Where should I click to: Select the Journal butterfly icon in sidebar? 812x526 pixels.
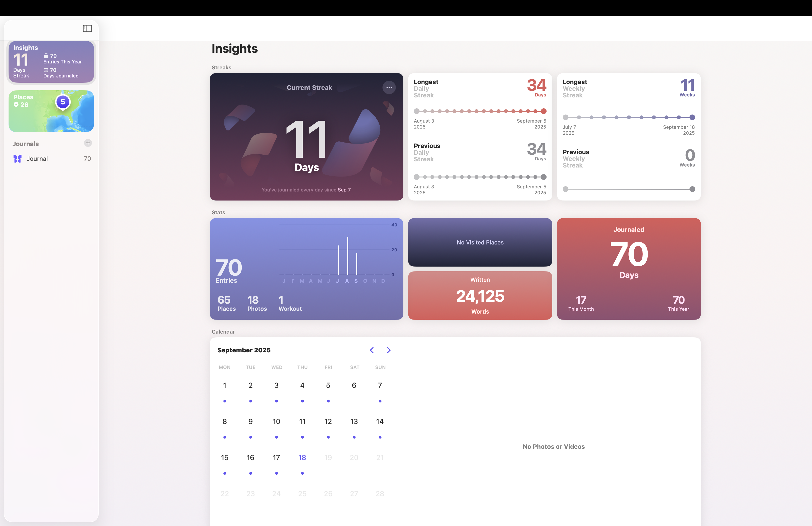(x=18, y=158)
